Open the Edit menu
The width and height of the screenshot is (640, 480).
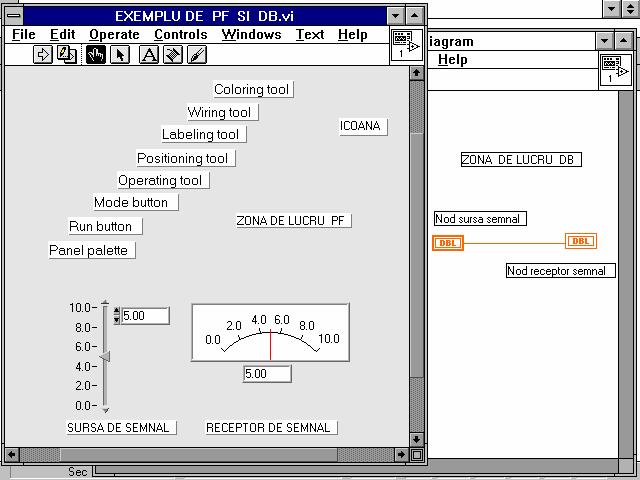click(62, 35)
